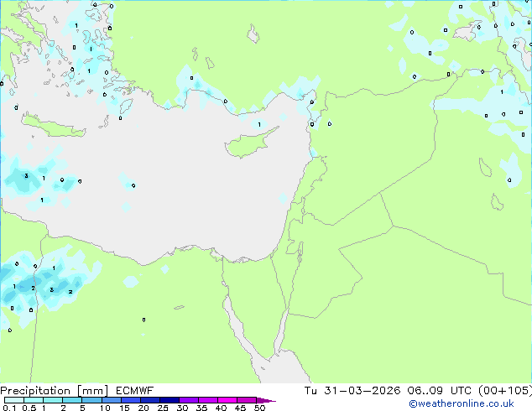Screen dimensions: 532x411
Task: Pick the legend swatch for 5–10 mm
Action: pos(91,400)
